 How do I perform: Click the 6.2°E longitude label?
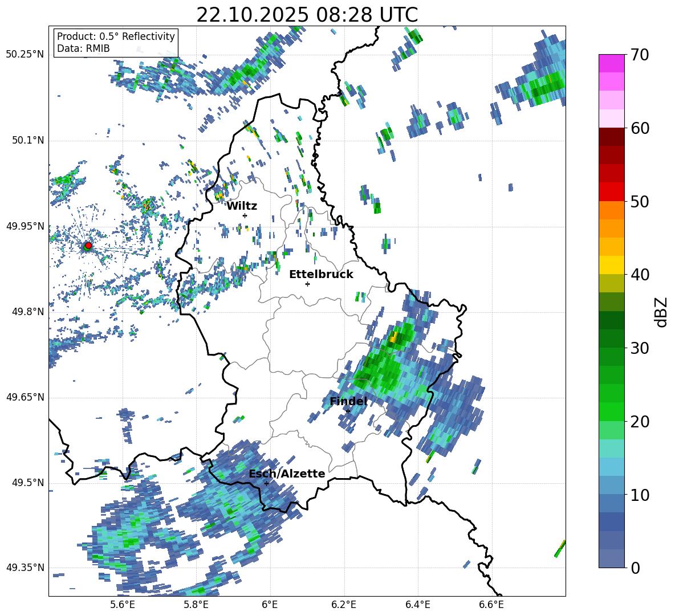344,605
